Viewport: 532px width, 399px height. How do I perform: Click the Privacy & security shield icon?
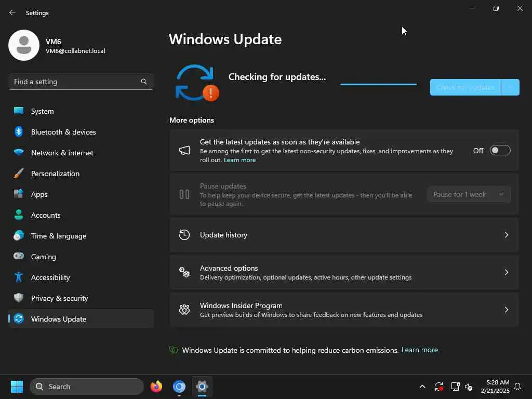19,298
